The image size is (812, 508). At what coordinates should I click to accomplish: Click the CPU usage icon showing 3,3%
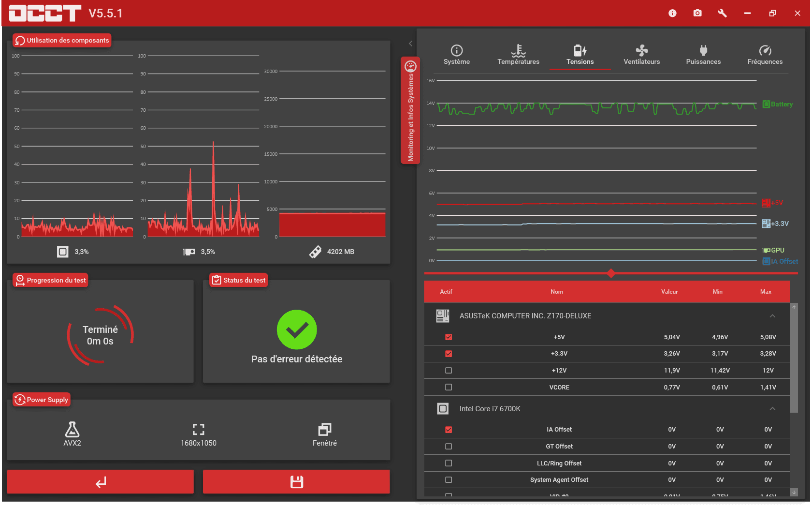tap(63, 252)
